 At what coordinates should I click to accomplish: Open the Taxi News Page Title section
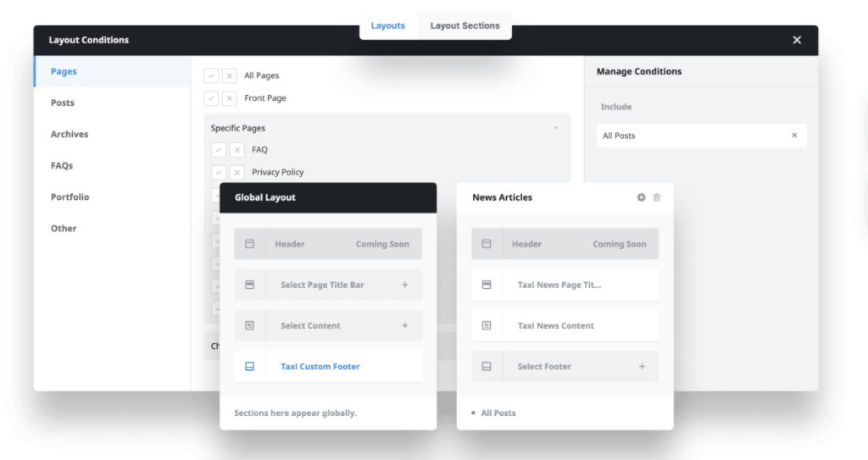(x=565, y=285)
